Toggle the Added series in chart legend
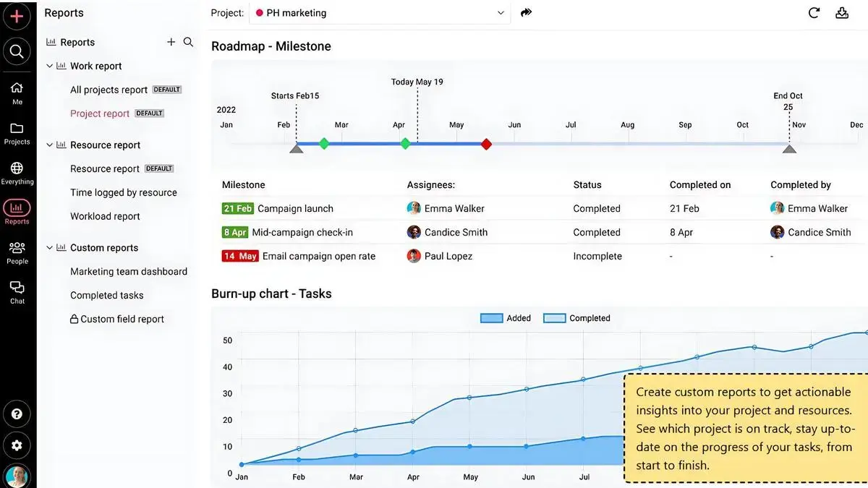This screenshot has height=488, width=868. coord(506,318)
